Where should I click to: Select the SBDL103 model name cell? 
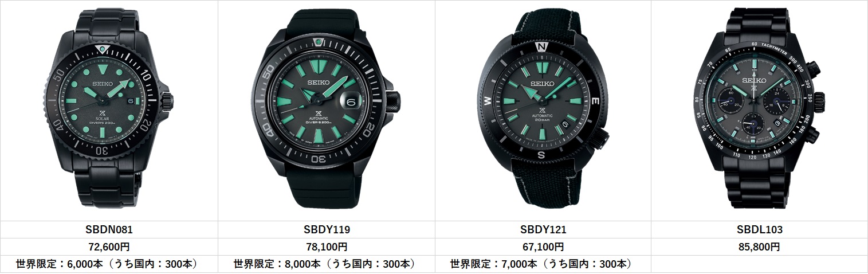click(759, 229)
